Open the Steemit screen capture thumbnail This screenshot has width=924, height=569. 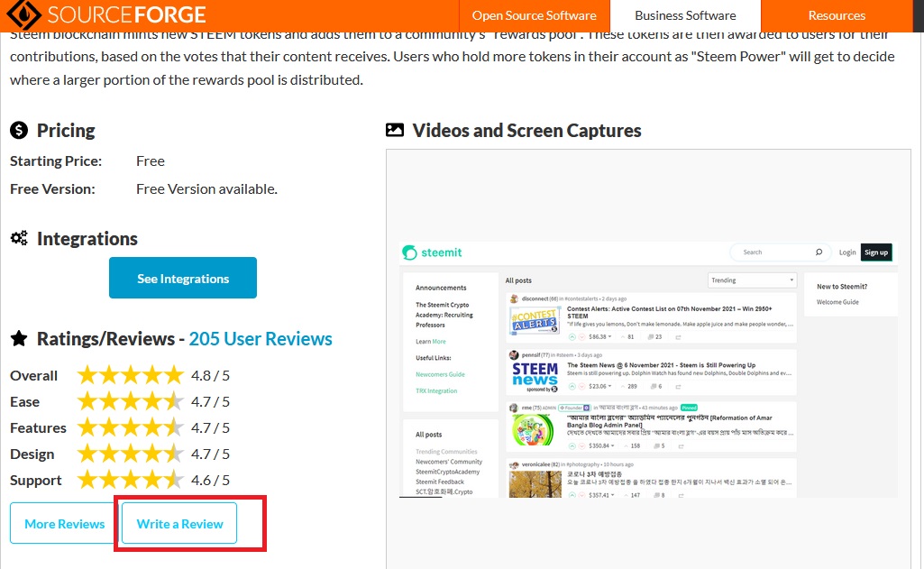[x=648, y=370]
